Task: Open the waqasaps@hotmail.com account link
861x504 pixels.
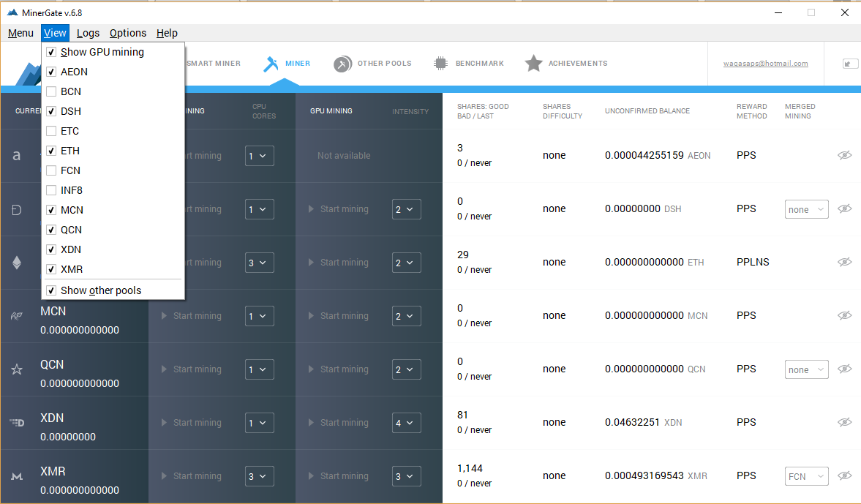Action: (765, 64)
